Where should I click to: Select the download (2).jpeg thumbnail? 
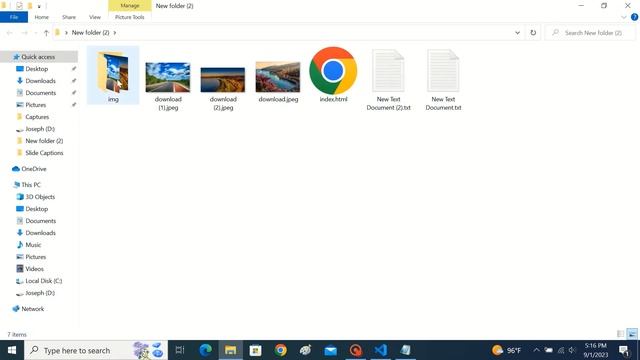(x=223, y=80)
